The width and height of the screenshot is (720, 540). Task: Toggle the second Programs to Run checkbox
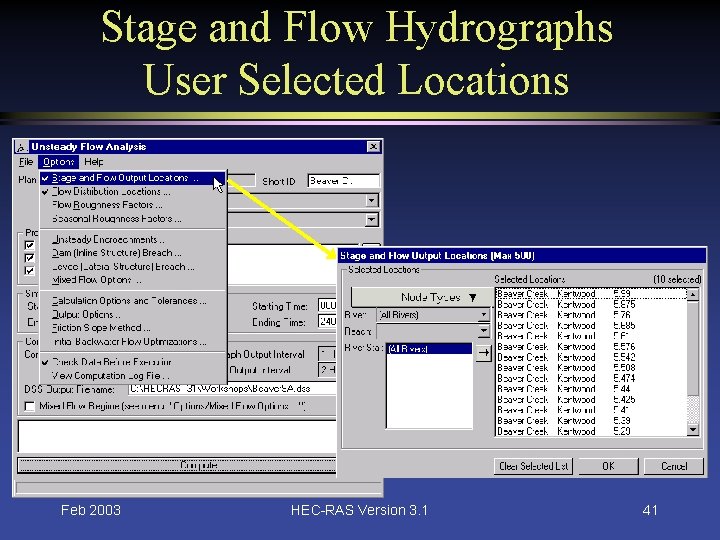pyautogui.click(x=29, y=258)
